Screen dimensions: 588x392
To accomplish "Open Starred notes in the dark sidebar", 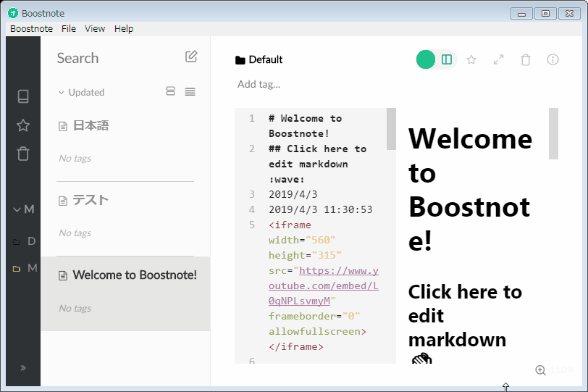I will click(23, 125).
